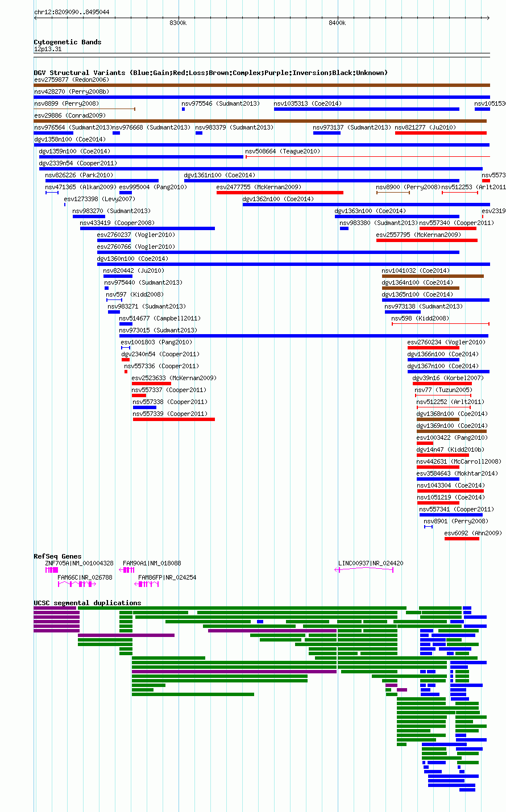Click the 8400k ruler position label
Viewport: 506px width, 812px height.
click(337, 23)
